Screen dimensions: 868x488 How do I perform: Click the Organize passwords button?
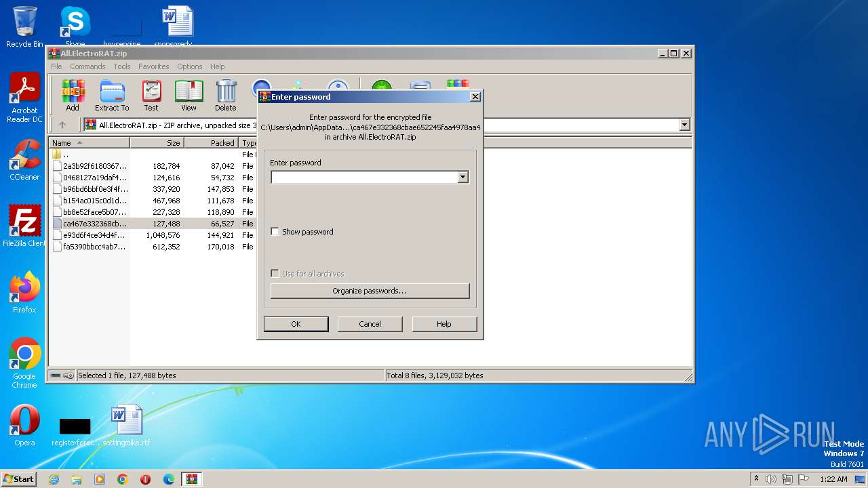370,291
